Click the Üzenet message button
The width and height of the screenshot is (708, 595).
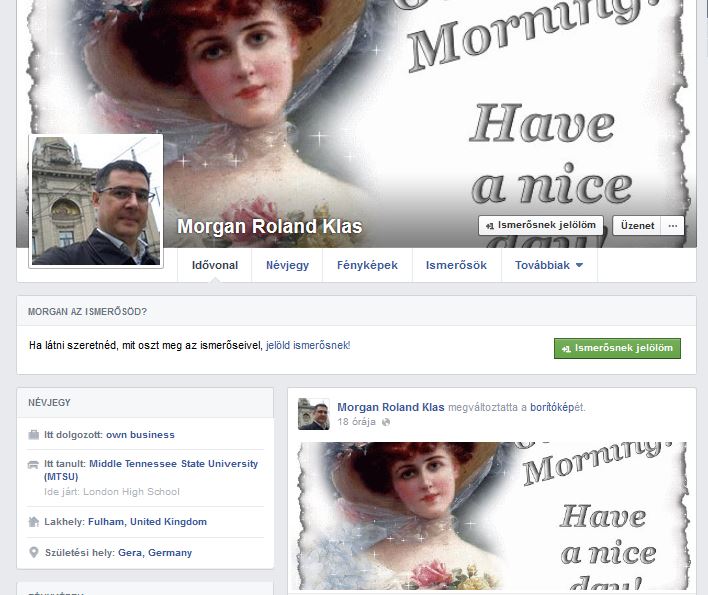click(637, 226)
